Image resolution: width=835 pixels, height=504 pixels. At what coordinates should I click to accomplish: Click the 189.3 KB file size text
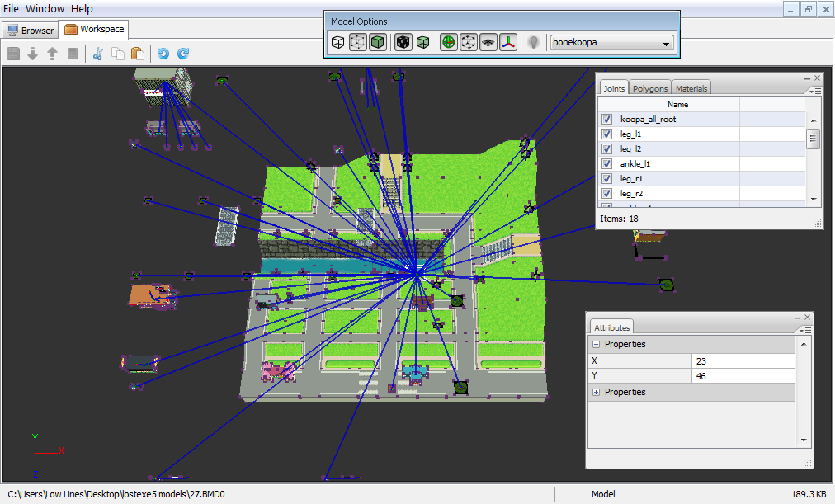click(809, 494)
